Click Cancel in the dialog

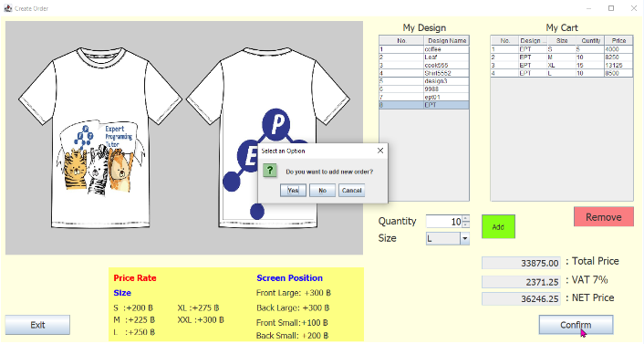pyautogui.click(x=351, y=191)
